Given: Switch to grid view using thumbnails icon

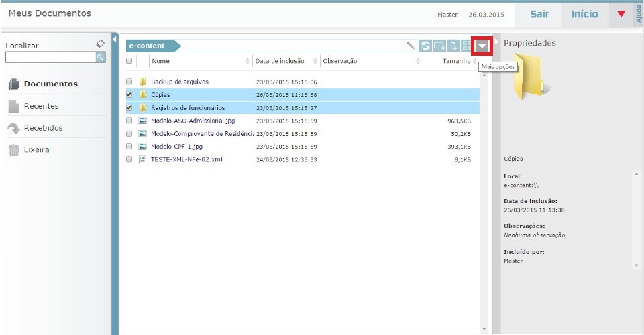Looking at the screenshot, I should [466, 46].
